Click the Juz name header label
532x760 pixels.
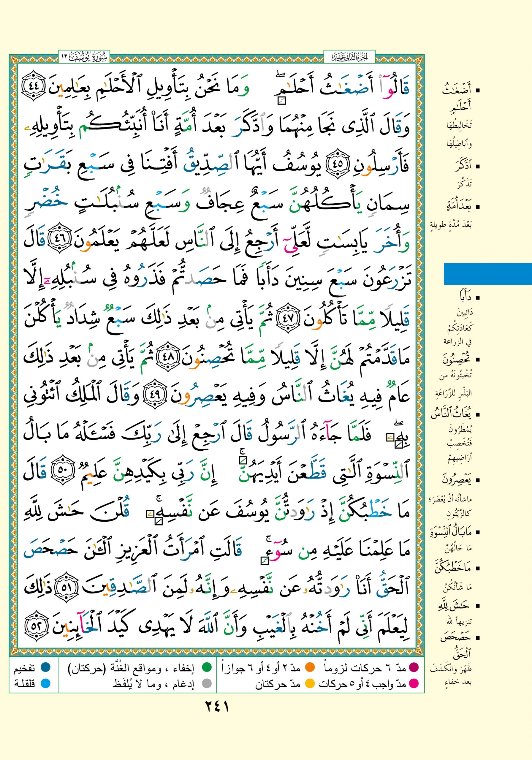coord(349,58)
